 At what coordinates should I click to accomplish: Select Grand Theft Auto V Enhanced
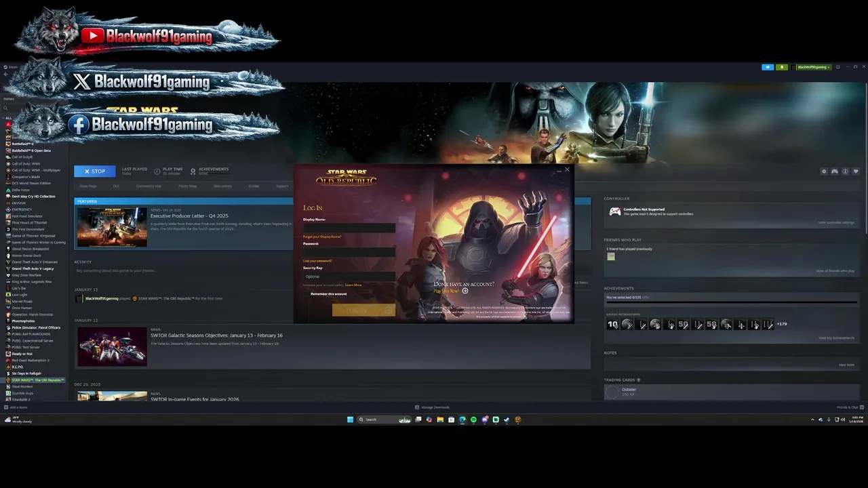[x=35, y=262]
